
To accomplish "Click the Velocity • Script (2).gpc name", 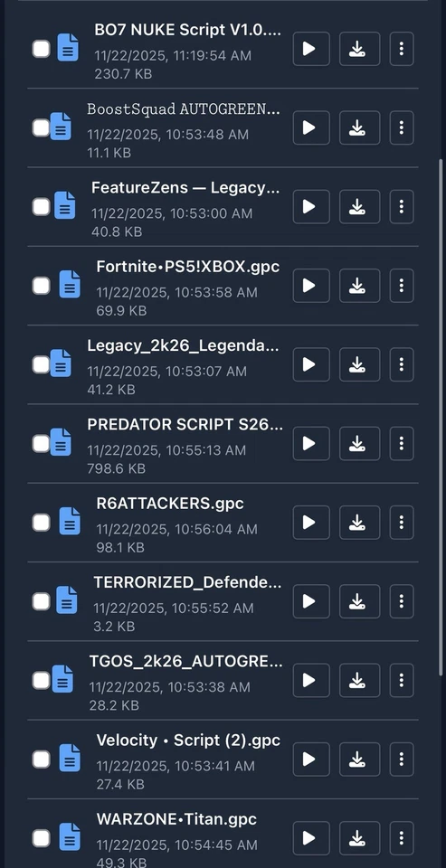I will (188, 741).
